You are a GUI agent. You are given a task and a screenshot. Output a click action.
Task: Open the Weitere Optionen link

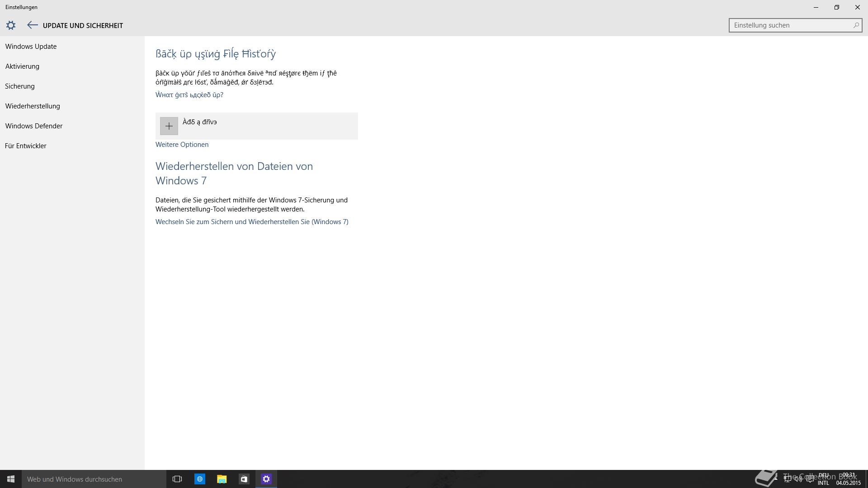coord(182,145)
